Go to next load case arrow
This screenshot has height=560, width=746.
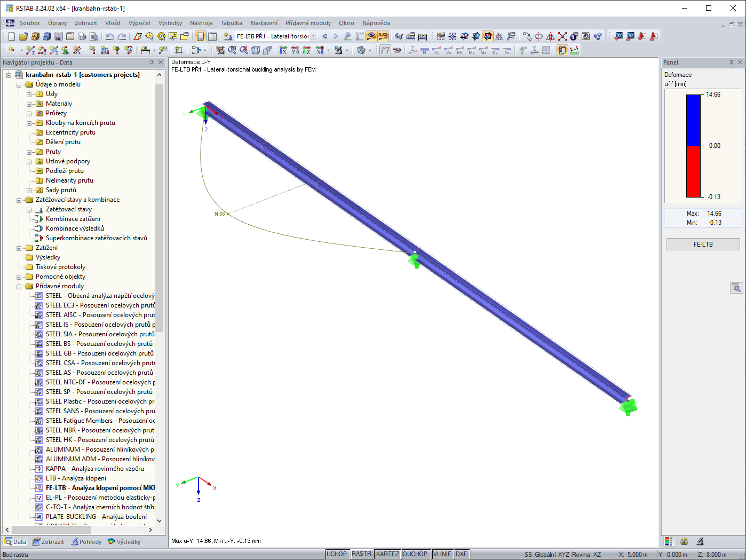(336, 36)
